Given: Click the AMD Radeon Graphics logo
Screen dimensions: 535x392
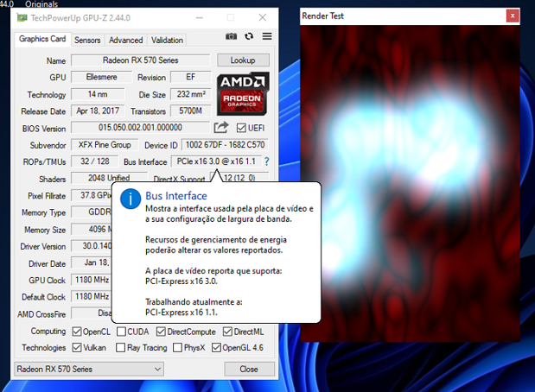Looking at the screenshot, I should pos(243,93).
